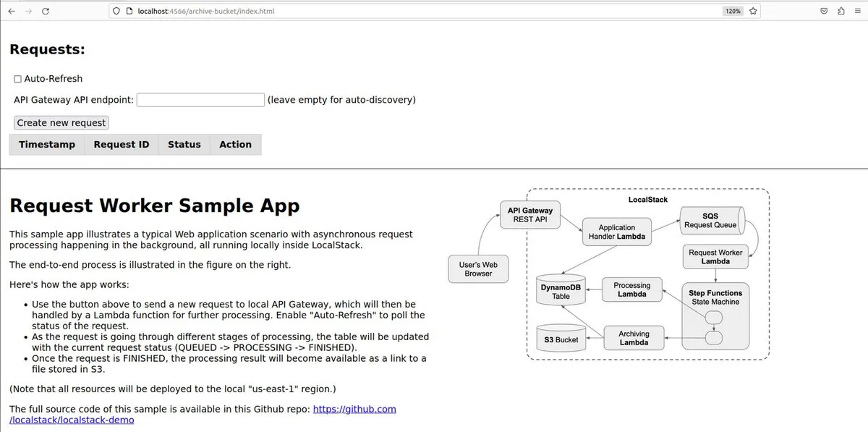Click the Timestamp column header

tap(46, 144)
